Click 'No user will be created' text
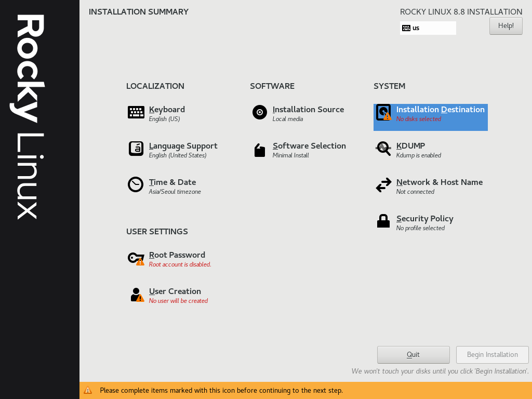Screen dimensions: 532x399 [179, 301]
